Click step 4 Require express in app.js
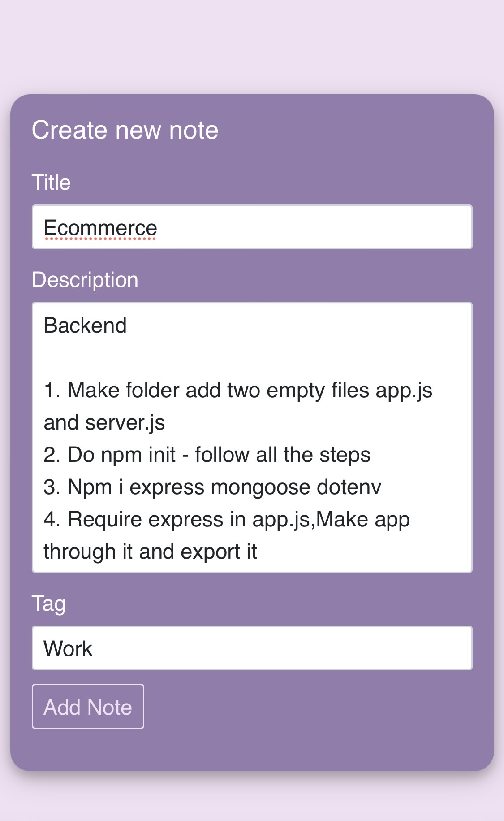The image size is (504, 821). coord(226,519)
